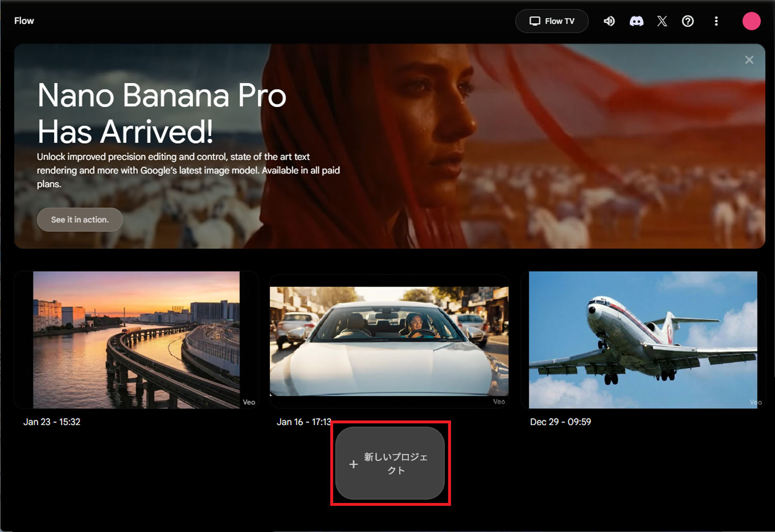
Task: Click the plus icon on 新しいプロジェクト button
Action: [353, 464]
